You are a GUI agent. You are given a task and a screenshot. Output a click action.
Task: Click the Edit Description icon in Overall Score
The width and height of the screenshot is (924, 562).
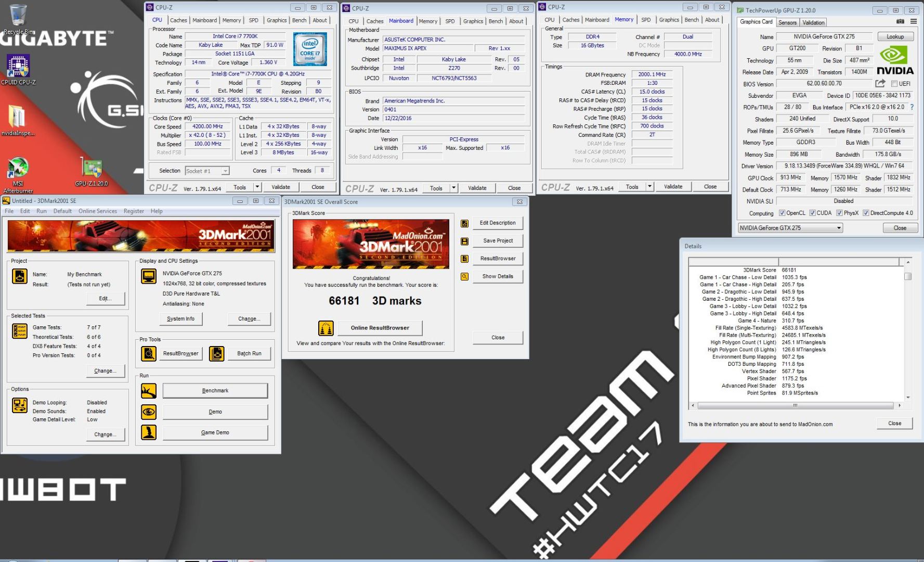pyautogui.click(x=464, y=223)
